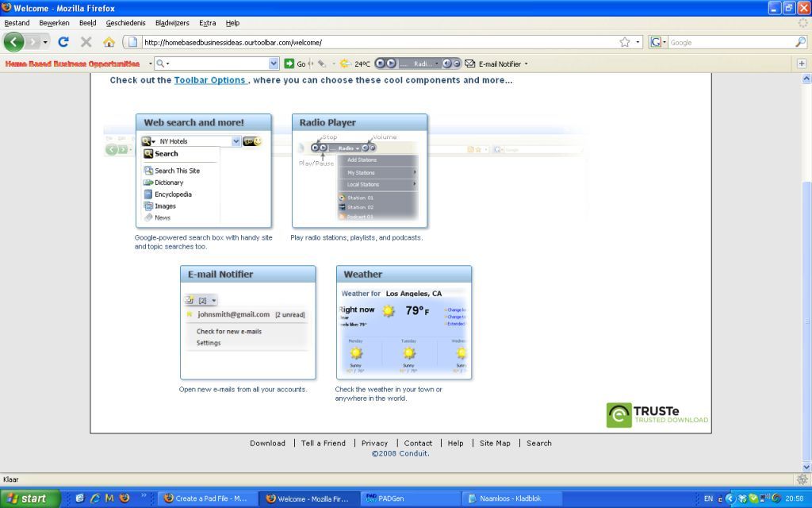Image resolution: width=812 pixels, height=508 pixels.
Task: Click the Weather preview image
Action: pos(404,322)
